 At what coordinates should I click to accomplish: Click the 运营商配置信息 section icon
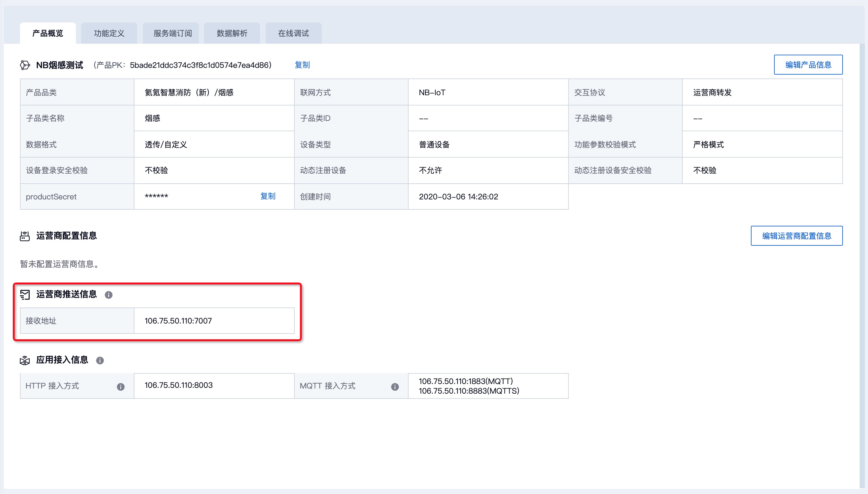[x=25, y=236]
